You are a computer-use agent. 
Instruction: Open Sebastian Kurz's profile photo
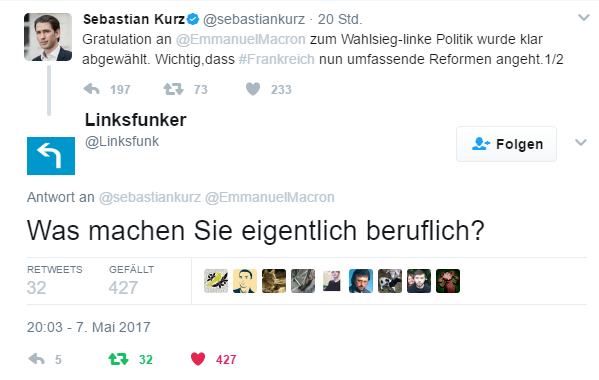pos(48,37)
